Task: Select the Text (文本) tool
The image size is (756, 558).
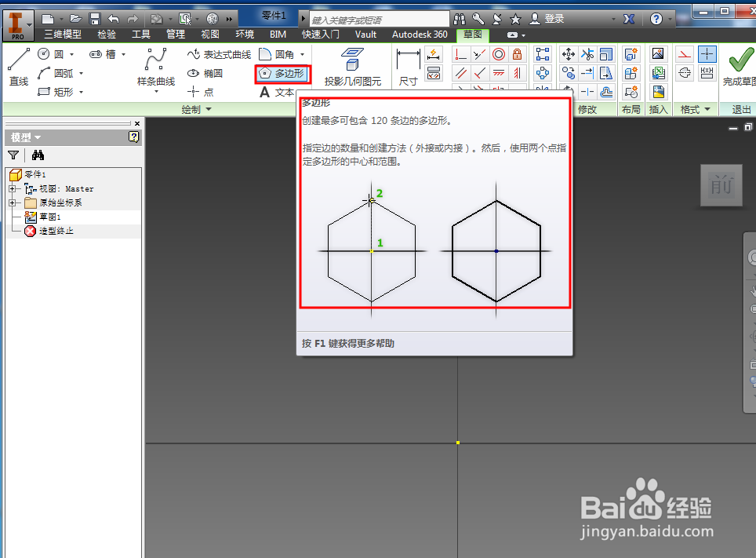Action: coord(277,92)
